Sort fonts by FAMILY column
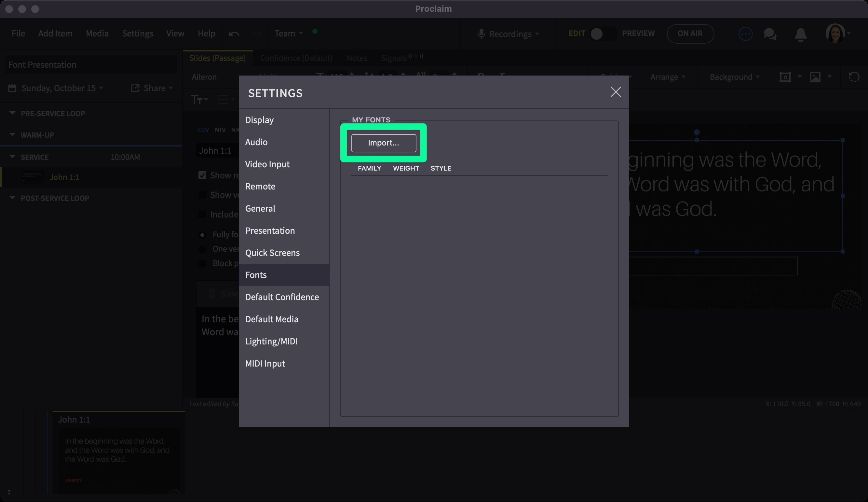Image resolution: width=868 pixels, height=502 pixels. coord(369,168)
